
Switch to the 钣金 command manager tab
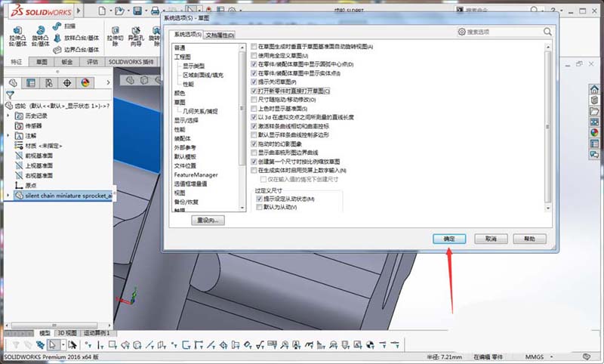point(66,62)
